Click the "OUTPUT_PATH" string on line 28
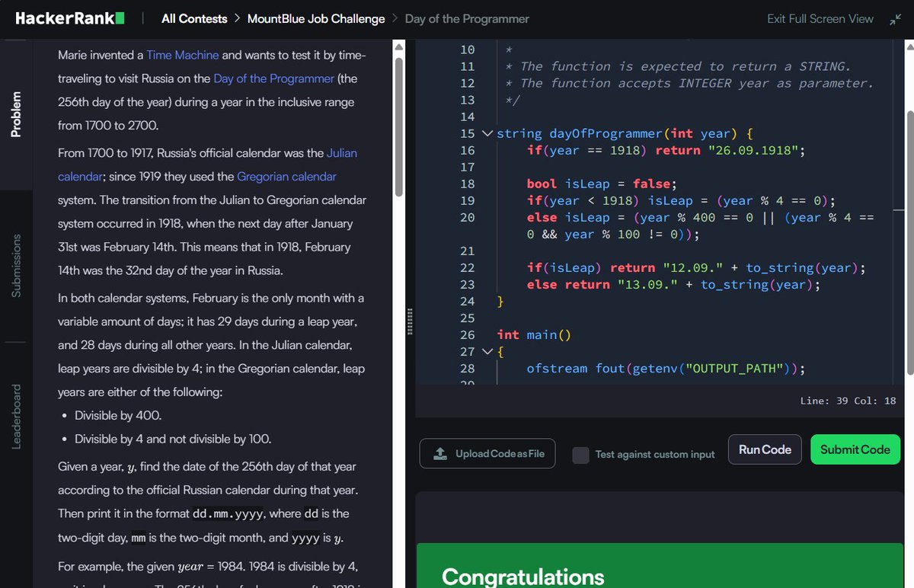Viewport: 914px width, 588px height. tap(736, 368)
